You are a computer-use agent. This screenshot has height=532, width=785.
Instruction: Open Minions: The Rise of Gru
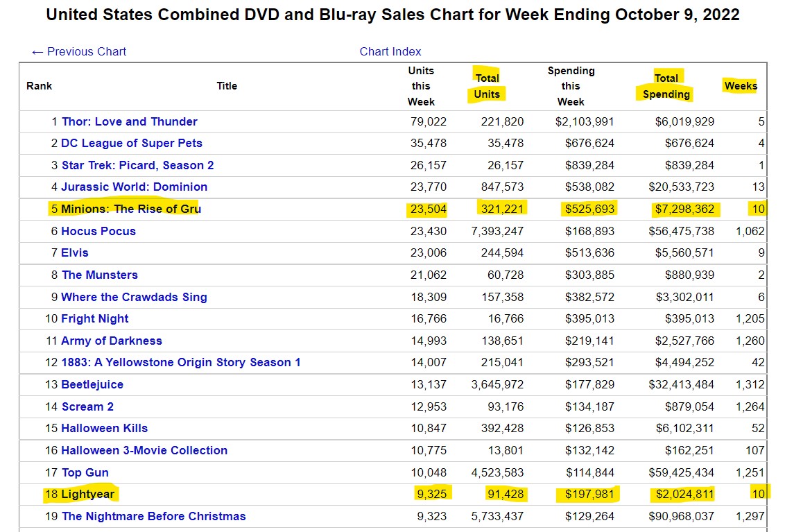tap(131, 209)
